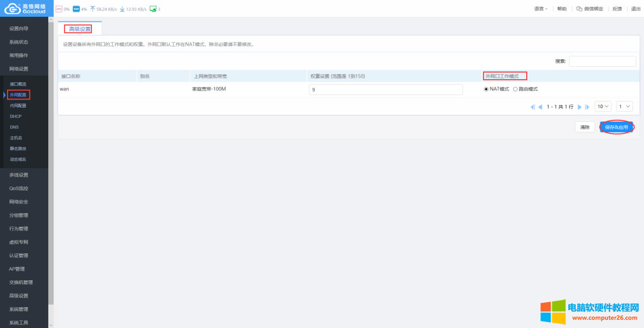
Task: Click the 保存&应用 save button
Action: [616, 127]
